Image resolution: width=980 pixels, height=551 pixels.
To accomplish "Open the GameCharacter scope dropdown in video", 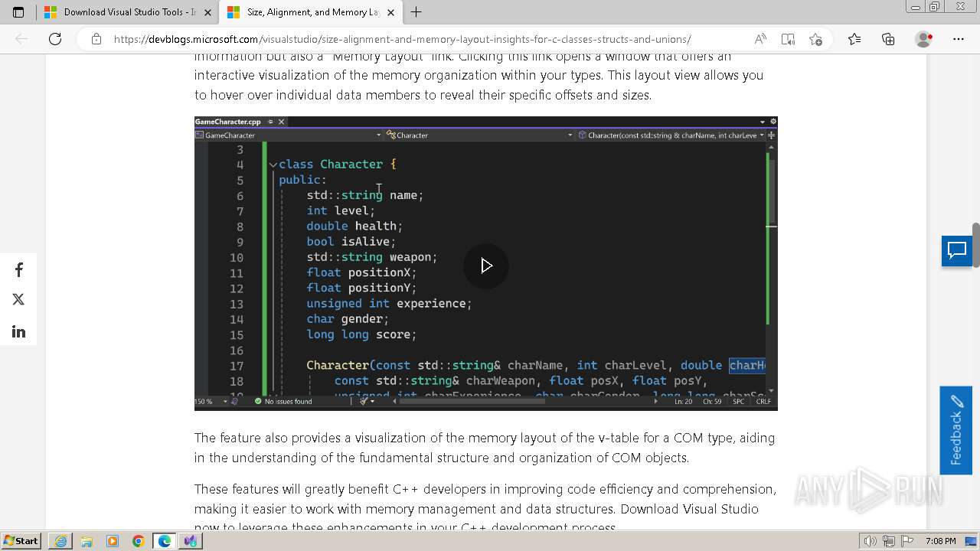I will click(x=289, y=135).
